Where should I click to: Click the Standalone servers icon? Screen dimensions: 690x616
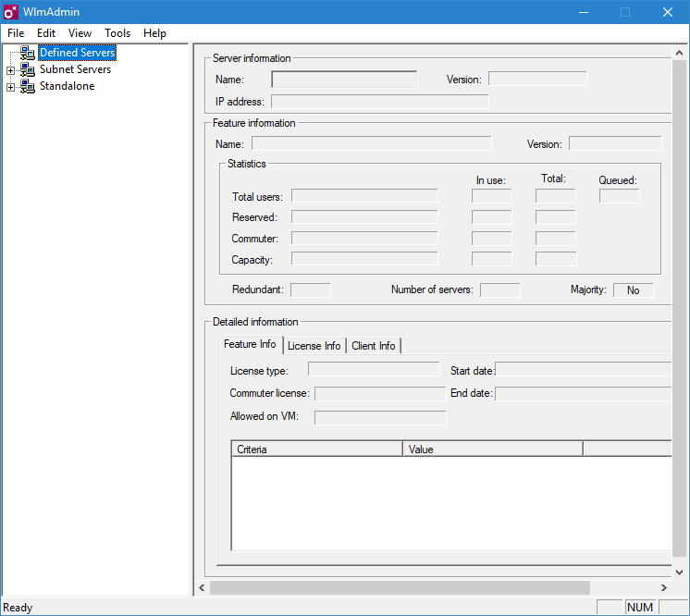click(28, 87)
